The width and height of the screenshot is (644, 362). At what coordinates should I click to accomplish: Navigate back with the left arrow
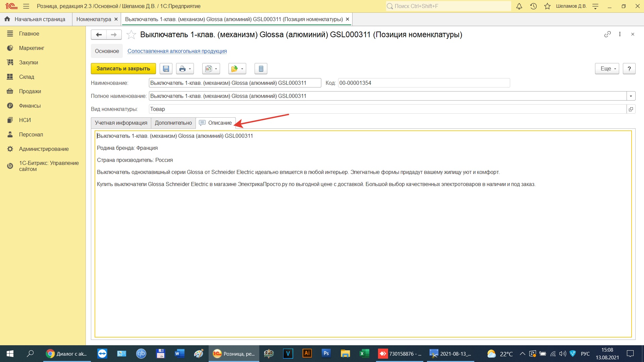(x=99, y=35)
